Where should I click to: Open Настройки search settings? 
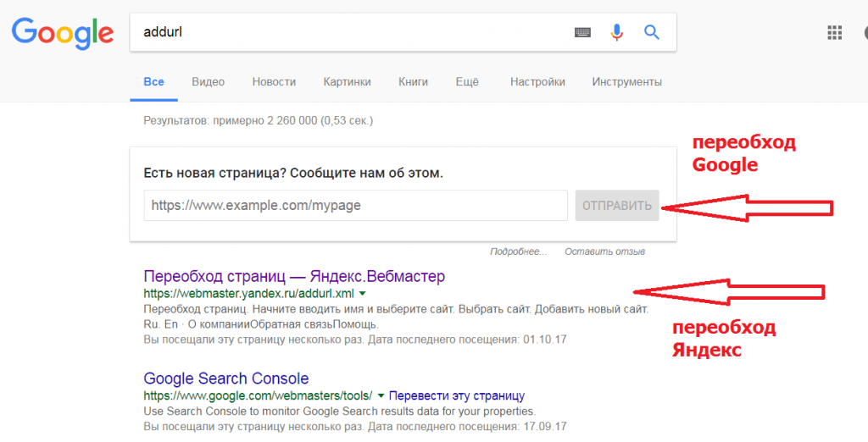[537, 82]
